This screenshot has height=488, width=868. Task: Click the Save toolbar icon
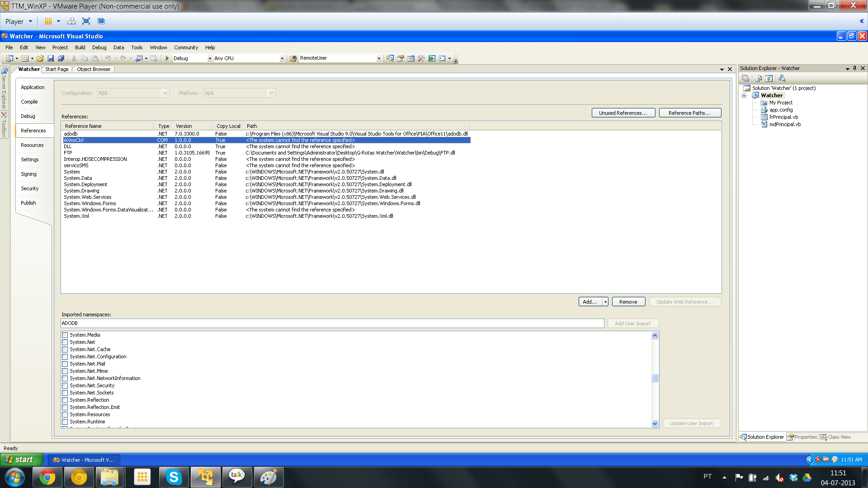pyautogui.click(x=51, y=58)
